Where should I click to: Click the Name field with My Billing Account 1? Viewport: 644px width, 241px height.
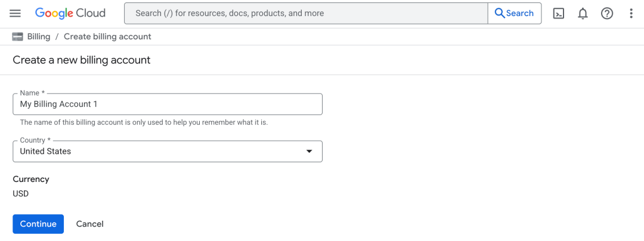point(168,104)
